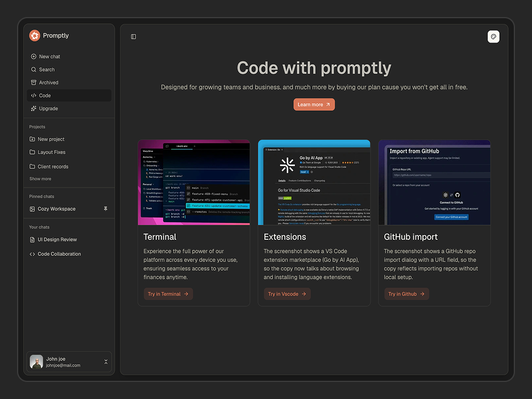Click the Try in Terminal arrow icon
Viewport: 532px width, 399px height.
click(x=186, y=294)
